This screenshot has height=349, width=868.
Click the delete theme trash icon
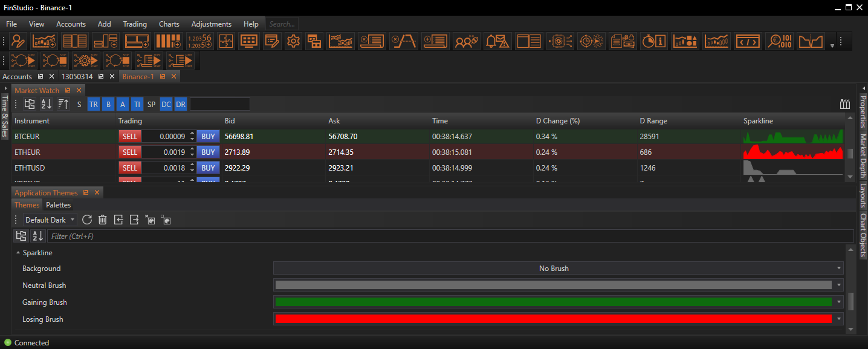[x=103, y=220]
